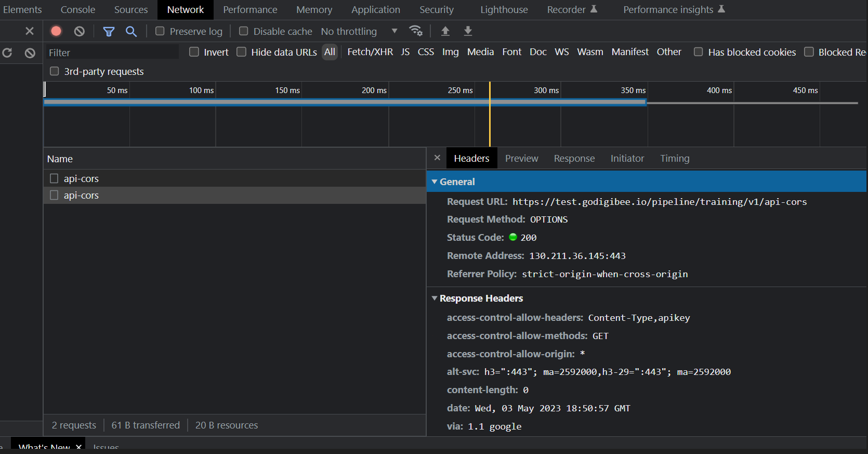Open the No throttling dropdown

359,32
